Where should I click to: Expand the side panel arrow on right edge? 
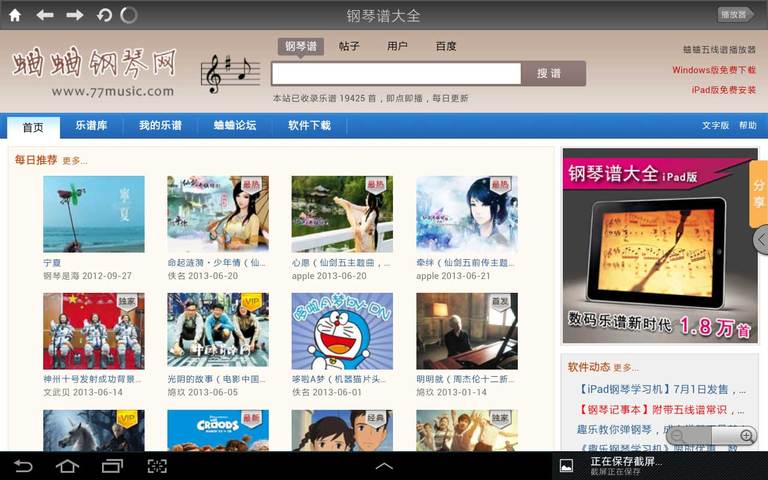[761, 240]
